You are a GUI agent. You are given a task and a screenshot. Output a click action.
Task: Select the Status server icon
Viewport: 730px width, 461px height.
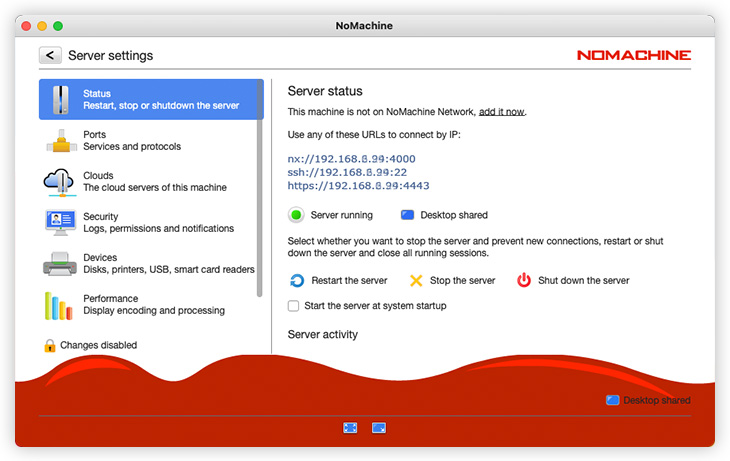[61, 100]
